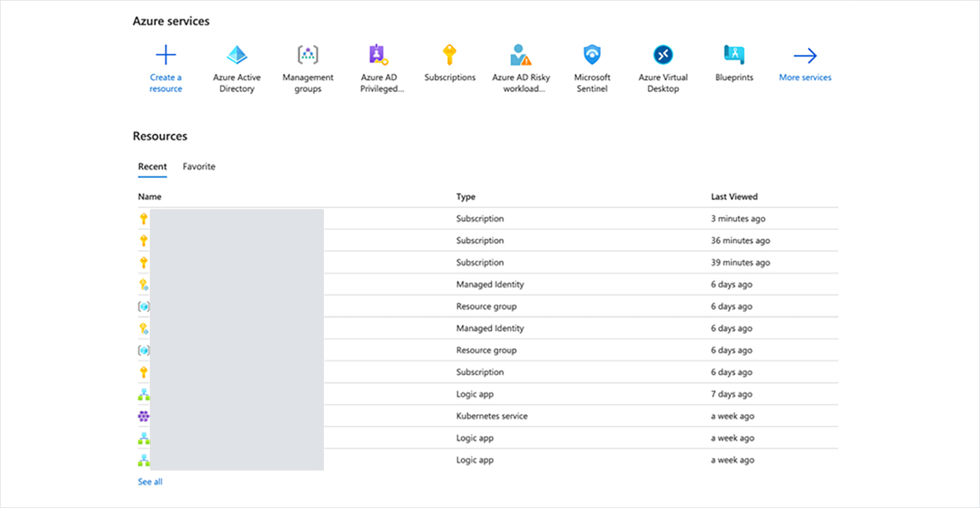Image resolution: width=980 pixels, height=508 pixels.
Task: Open the Management groups icon
Action: (308, 54)
